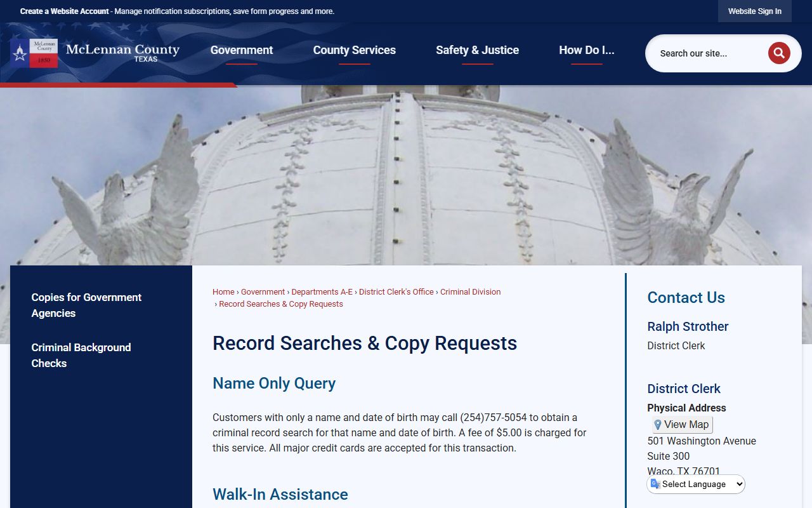This screenshot has width=812, height=508.
Task: Click the Name Only Query heading
Action: tap(274, 384)
